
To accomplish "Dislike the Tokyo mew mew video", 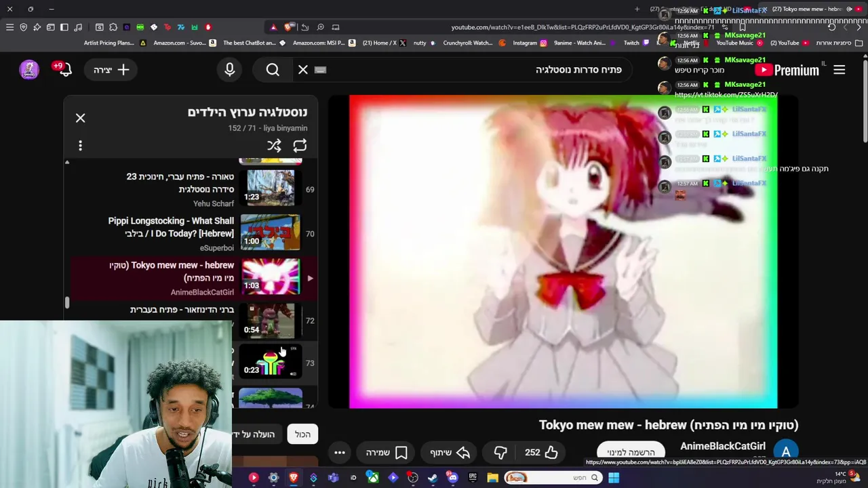I will click(500, 452).
